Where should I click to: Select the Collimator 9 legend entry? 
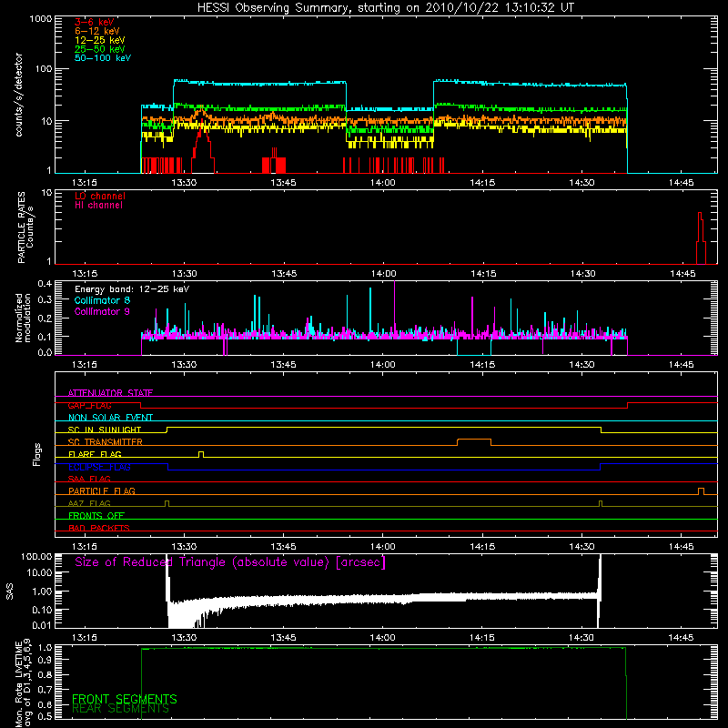tap(102, 311)
